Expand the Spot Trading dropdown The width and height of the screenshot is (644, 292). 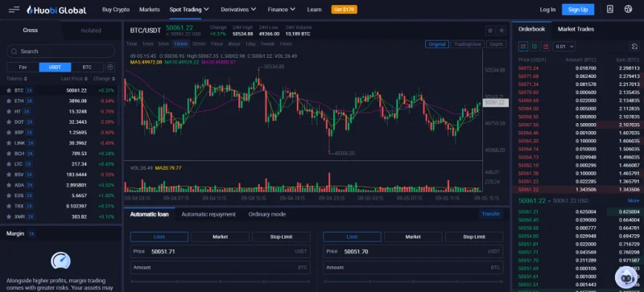[x=189, y=10]
